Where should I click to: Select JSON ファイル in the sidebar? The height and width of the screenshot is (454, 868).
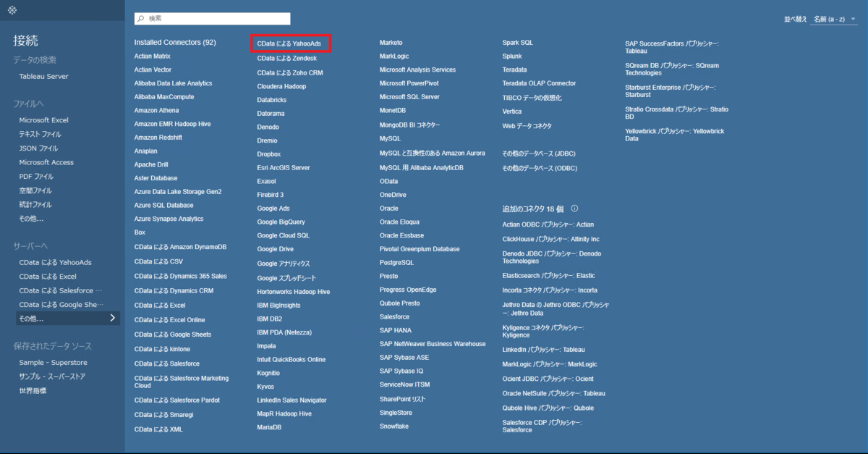tap(39, 148)
